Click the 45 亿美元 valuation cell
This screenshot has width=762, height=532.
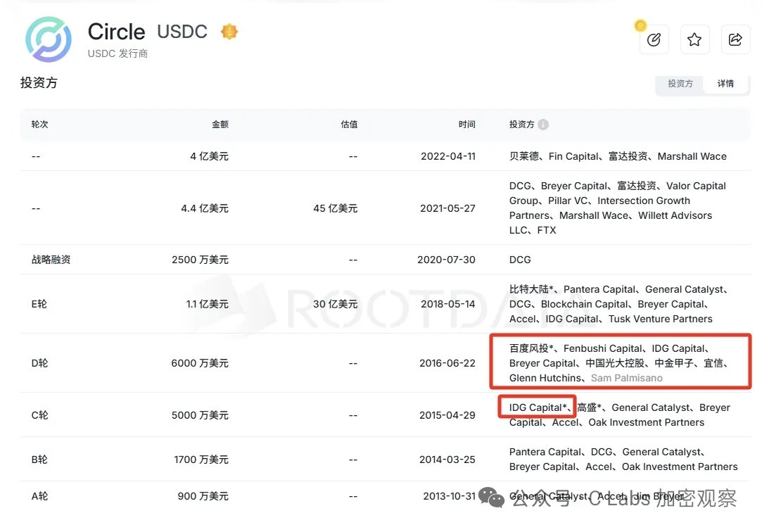336,208
